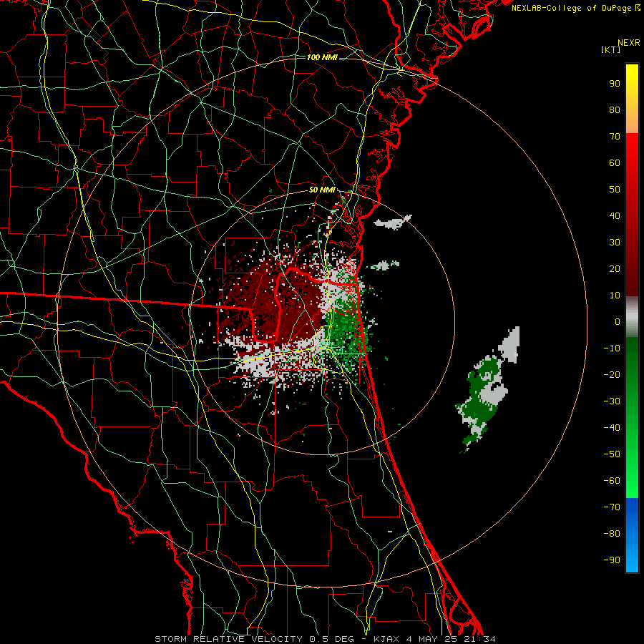Click the KJAX station identifier in the caption
The width and height of the screenshot is (644, 644).
coord(387,639)
